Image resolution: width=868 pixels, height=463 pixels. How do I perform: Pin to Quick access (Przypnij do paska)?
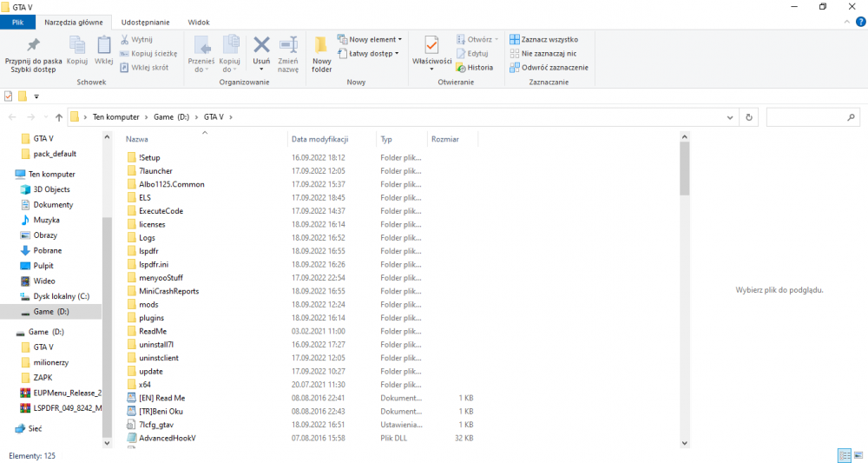33,54
